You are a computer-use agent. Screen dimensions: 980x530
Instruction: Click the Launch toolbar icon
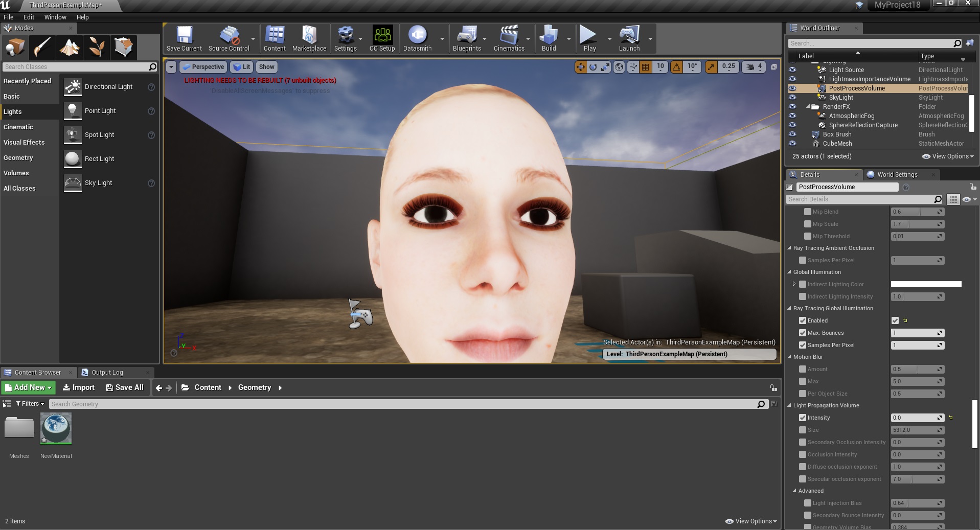(629, 39)
